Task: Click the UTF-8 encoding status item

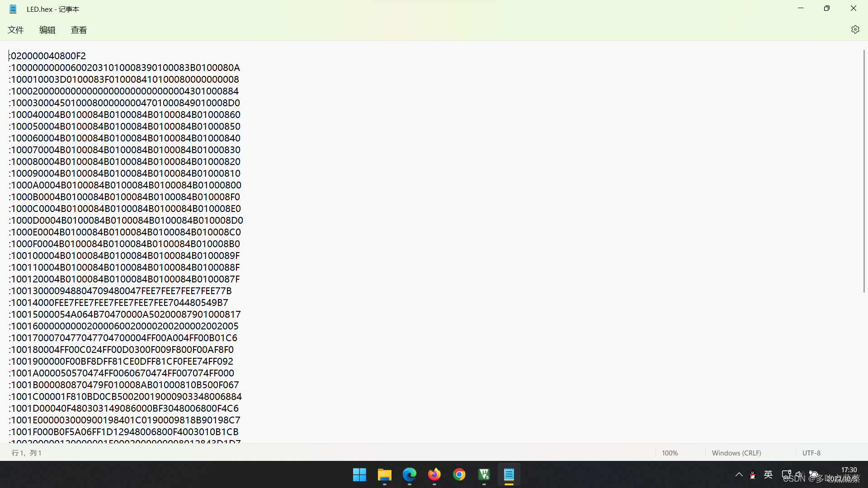Action: click(x=811, y=453)
